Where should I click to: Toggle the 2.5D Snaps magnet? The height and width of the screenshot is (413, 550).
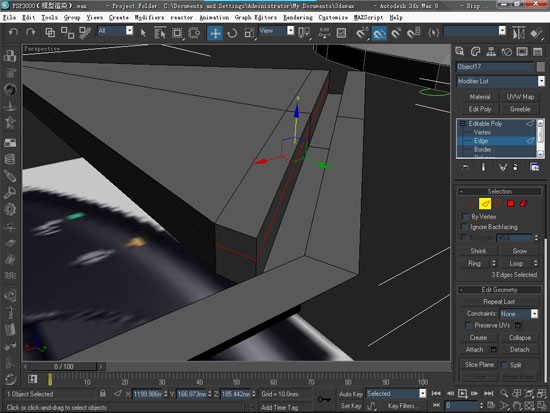coord(362,33)
